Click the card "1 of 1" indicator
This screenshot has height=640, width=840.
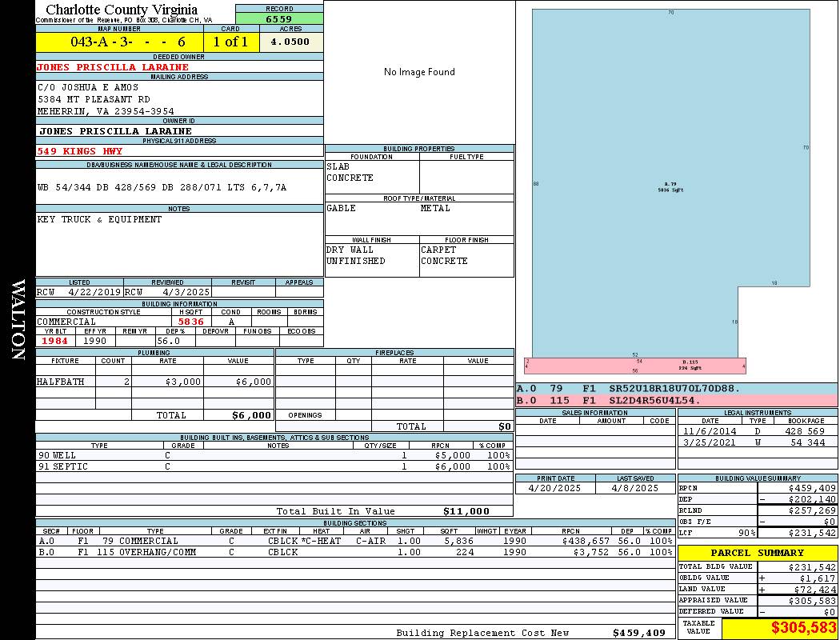(231, 42)
